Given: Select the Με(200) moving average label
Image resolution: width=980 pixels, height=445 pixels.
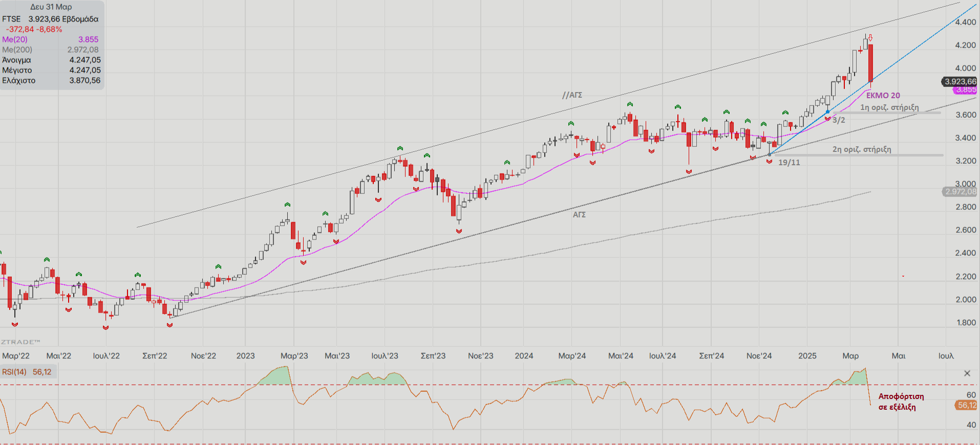Looking at the screenshot, I should tap(17, 50).
